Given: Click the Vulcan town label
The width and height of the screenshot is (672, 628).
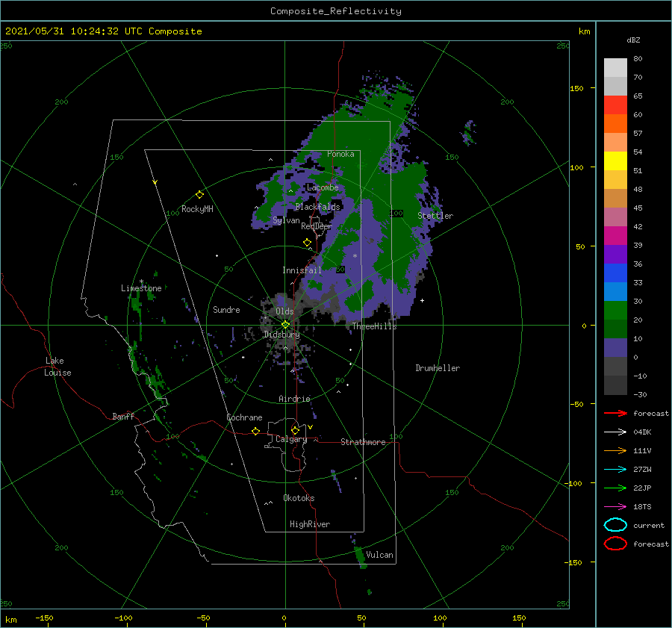Looking at the screenshot, I should [379, 554].
